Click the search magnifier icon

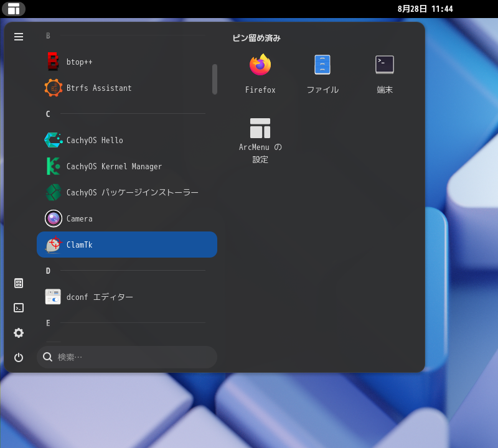point(48,357)
